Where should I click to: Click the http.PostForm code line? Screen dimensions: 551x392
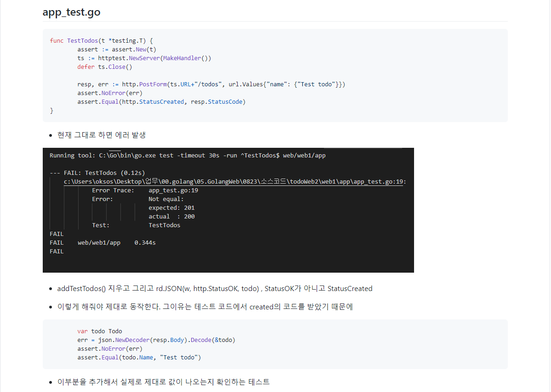211,84
